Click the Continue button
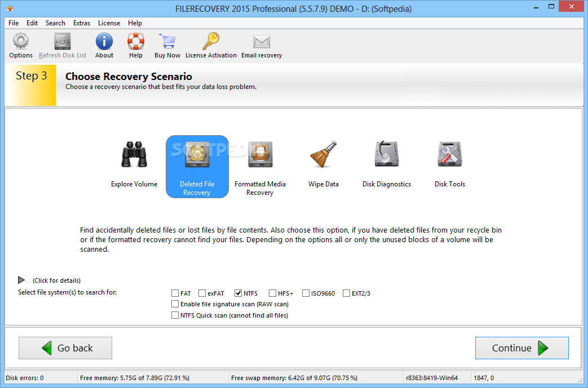Screen dimensions: 588x388 click(521, 348)
